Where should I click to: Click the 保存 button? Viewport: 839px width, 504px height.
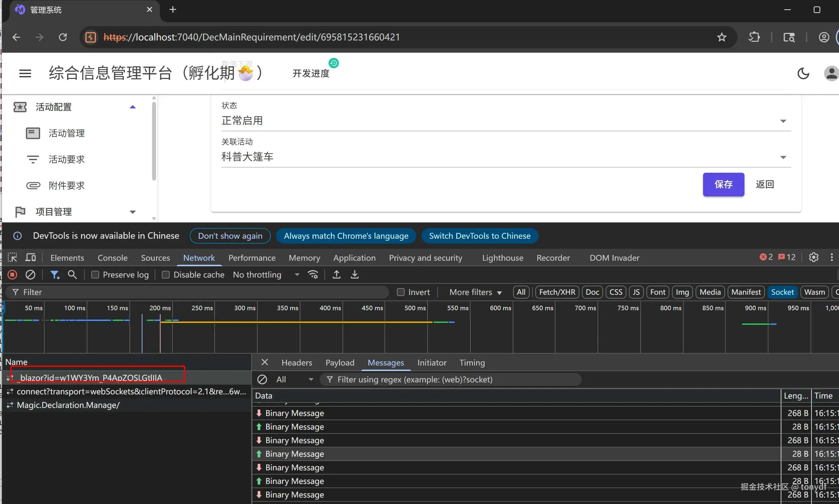tap(723, 184)
